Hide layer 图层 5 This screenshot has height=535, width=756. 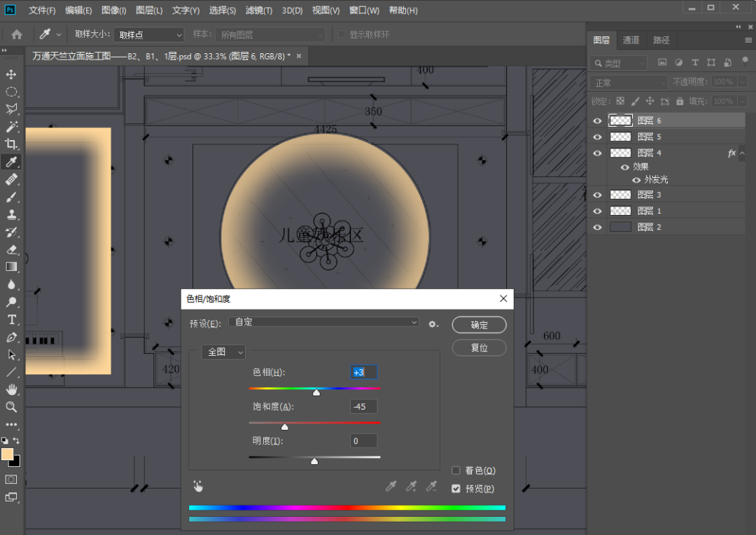coord(597,137)
